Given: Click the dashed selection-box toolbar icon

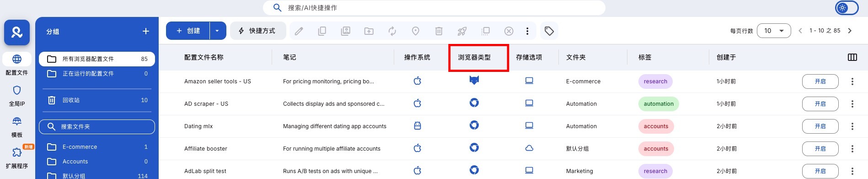Looking at the screenshot, I should pos(486,31).
